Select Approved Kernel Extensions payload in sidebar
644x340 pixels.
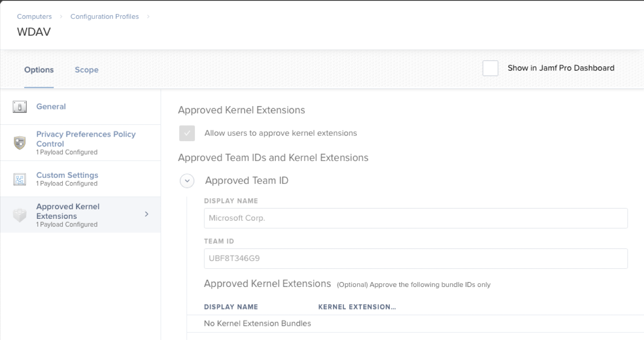68,211
